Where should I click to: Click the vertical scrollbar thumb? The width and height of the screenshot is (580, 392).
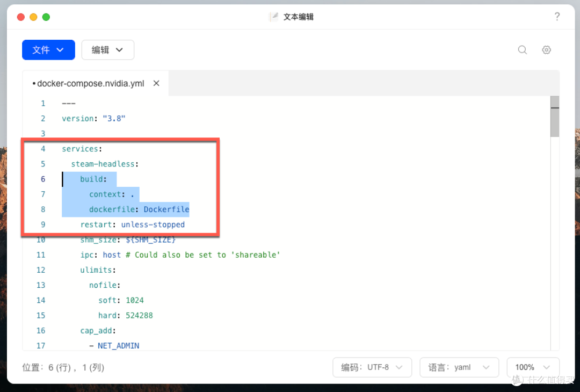click(555, 117)
